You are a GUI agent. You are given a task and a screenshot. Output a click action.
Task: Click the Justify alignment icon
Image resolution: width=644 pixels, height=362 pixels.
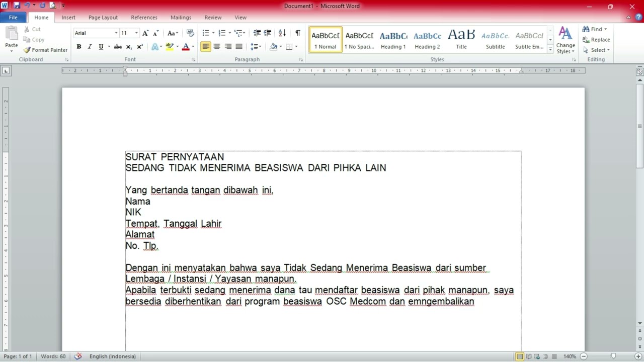(x=239, y=47)
